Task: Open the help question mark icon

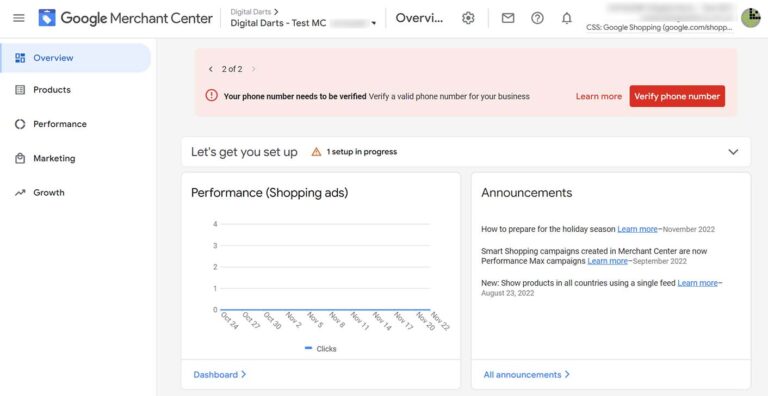Action: (537, 19)
